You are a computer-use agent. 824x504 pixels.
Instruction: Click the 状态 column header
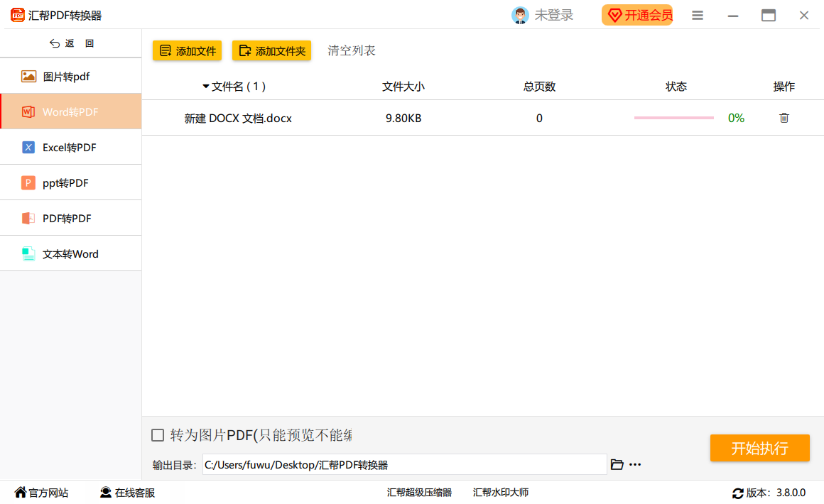coord(676,87)
